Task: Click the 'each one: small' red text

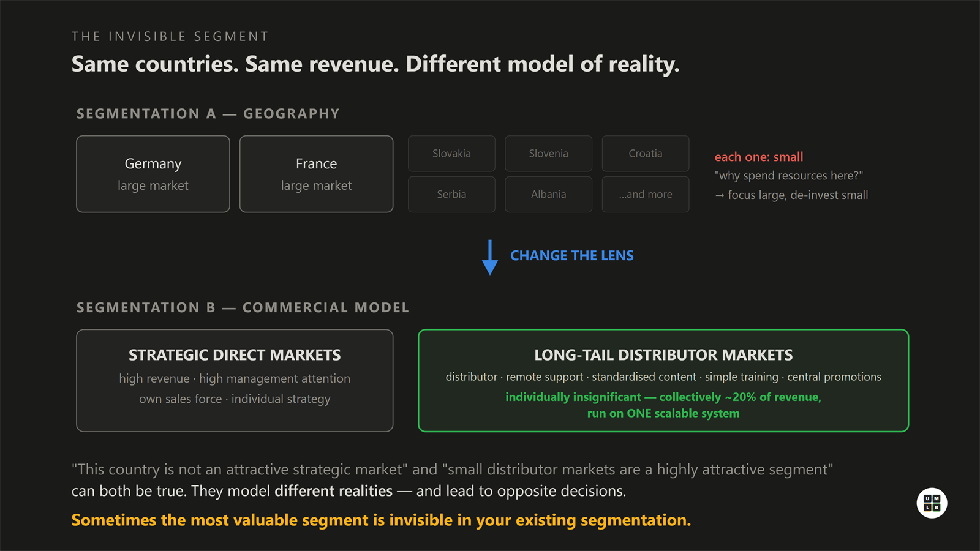Action: pos(759,157)
